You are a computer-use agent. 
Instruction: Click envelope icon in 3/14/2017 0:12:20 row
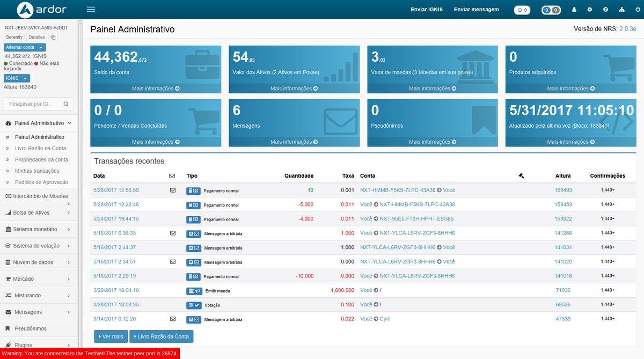tap(173, 318)
